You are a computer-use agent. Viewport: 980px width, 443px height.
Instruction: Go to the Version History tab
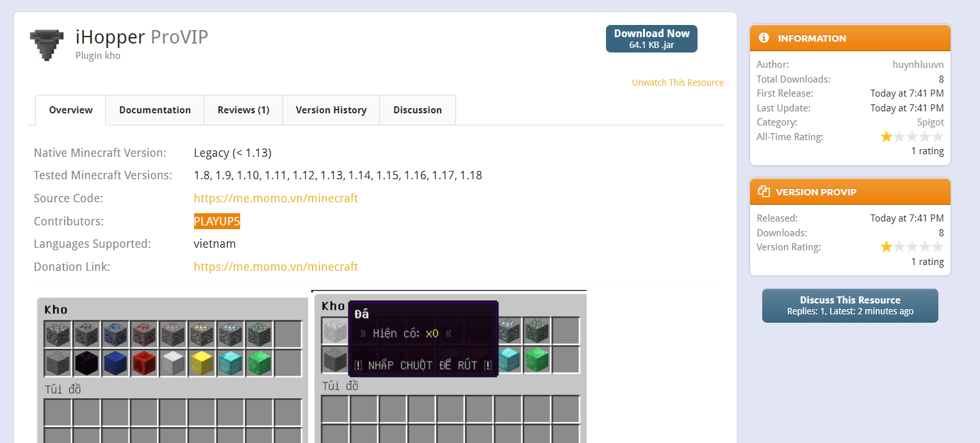click(331, 110)
